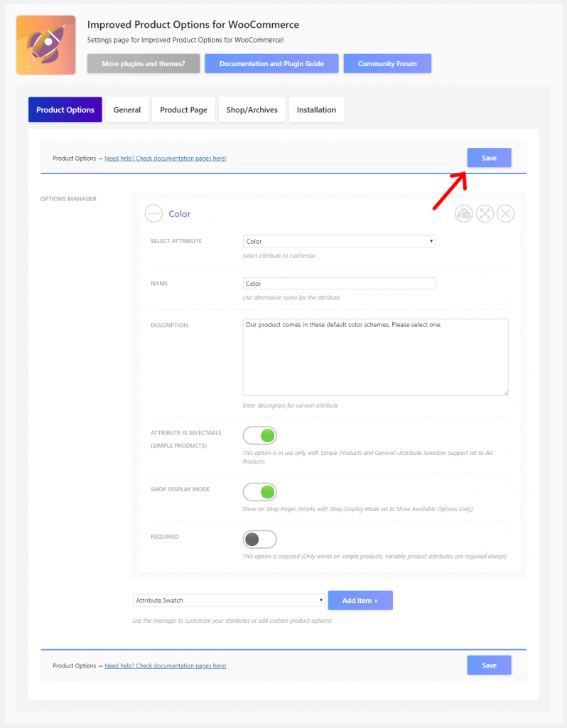Enable the Required toggle
This screenshot has width=567, height=728.
coord(260,540)
